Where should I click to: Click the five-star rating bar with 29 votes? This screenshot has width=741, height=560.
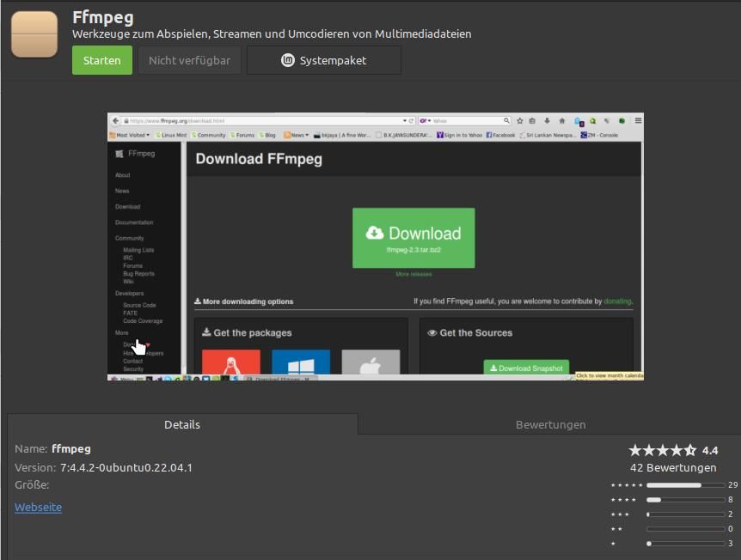685,485
